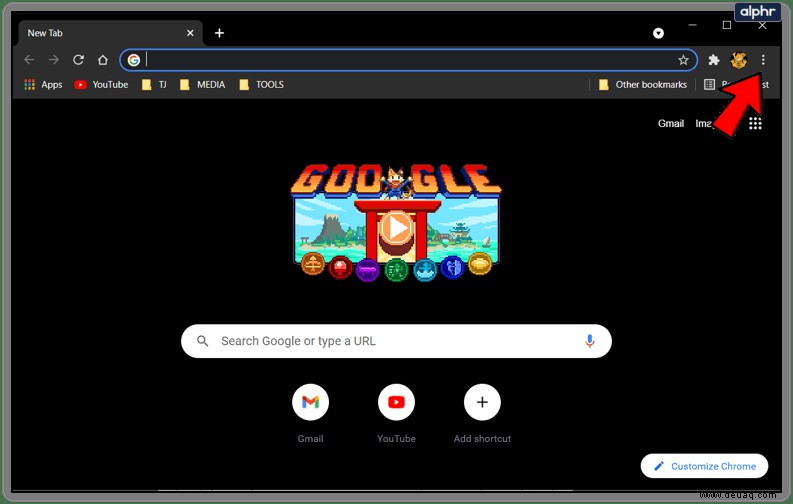
Task: Click the Add shortcut tile
Action: tap(482, 414)
